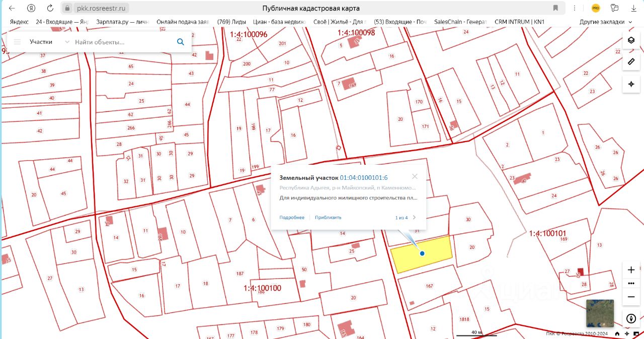Viewport: 644px width, 339px height.
Task: Click cadastral block label 1:4:100101
Action: (548, 234)
